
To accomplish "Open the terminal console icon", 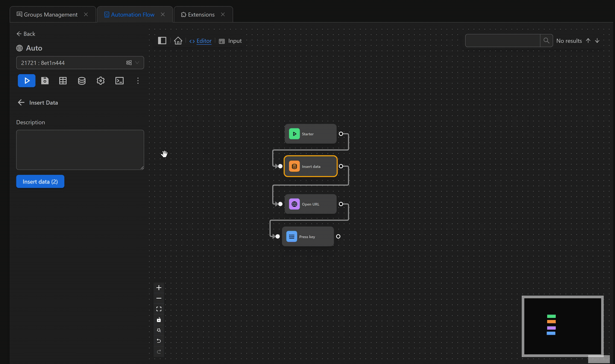I will point(119,80).
